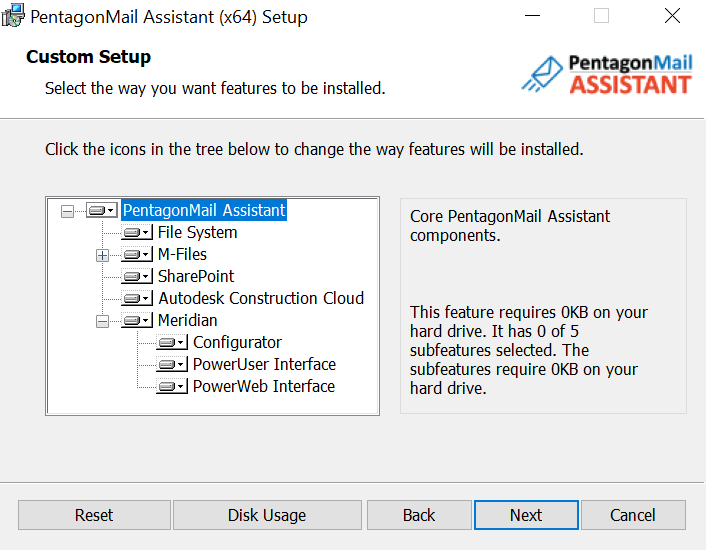
Task: Expand the M-Files tree node
Action: (x=103, y=256)
